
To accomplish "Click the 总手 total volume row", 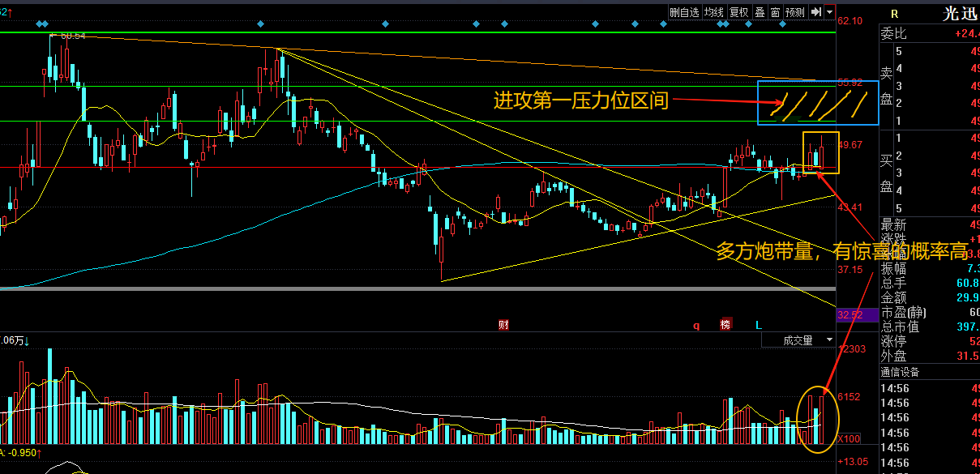I will (x=930, y=283).
